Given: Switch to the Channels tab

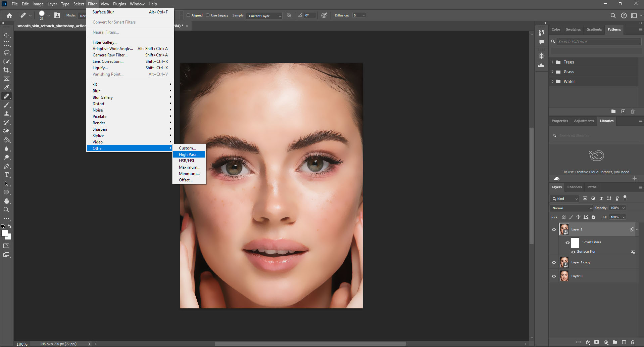Looking at the screenshot, I should [574, 187].
